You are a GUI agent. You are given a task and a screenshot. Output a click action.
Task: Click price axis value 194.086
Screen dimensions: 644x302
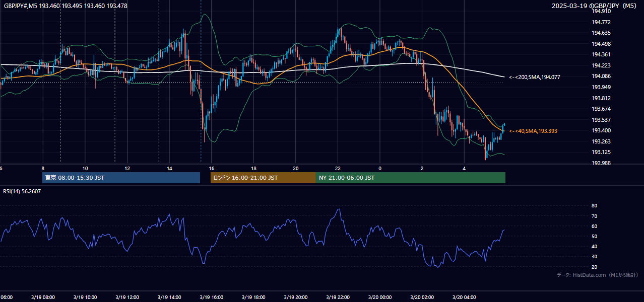pyautogui.click(x=601, y=76)
